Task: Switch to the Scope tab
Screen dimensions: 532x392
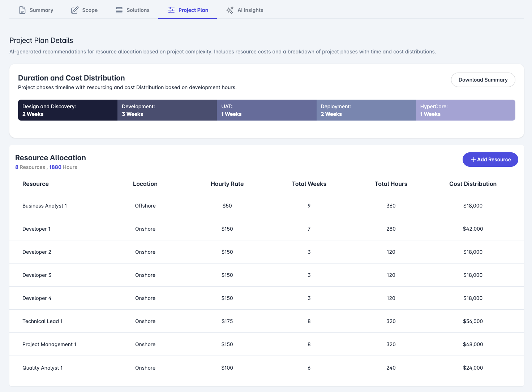Action: 85,10
